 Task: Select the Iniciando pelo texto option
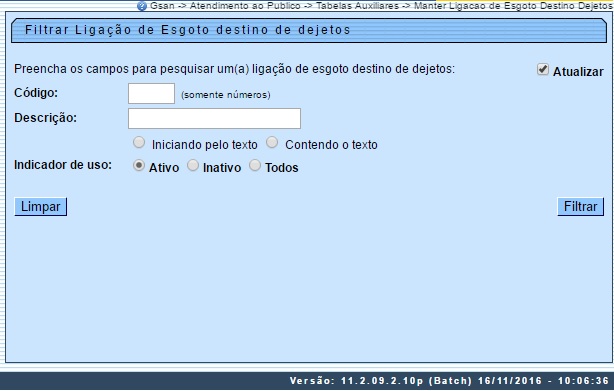tap(139, 142)
